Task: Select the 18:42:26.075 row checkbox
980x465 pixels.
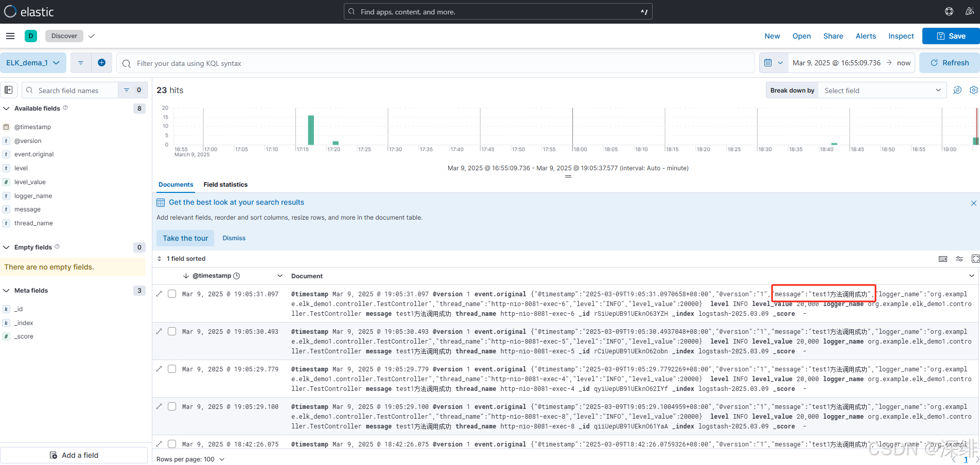Action: click(172, 443)
